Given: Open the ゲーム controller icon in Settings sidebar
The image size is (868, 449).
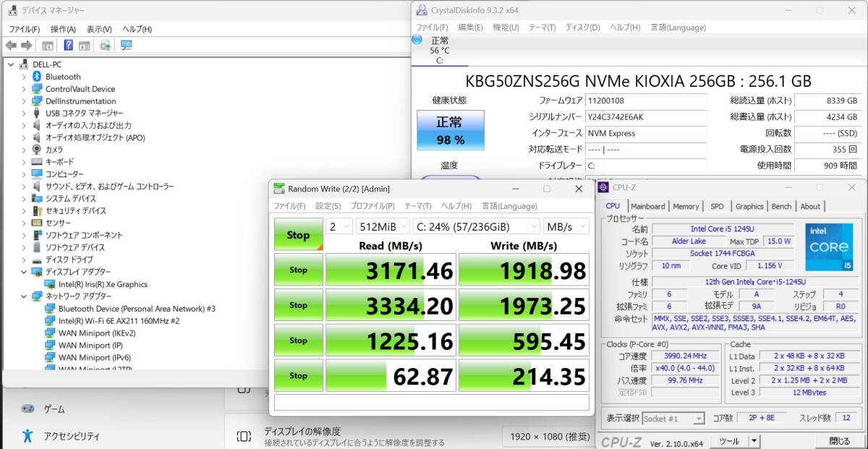Looking at the screenshot, I should [27, 409].
